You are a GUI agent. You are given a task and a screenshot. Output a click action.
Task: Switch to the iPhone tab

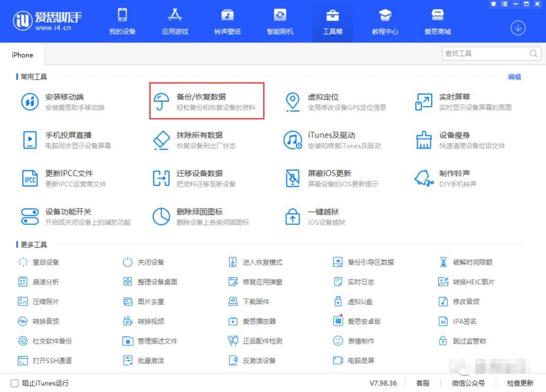pos(22,54)
